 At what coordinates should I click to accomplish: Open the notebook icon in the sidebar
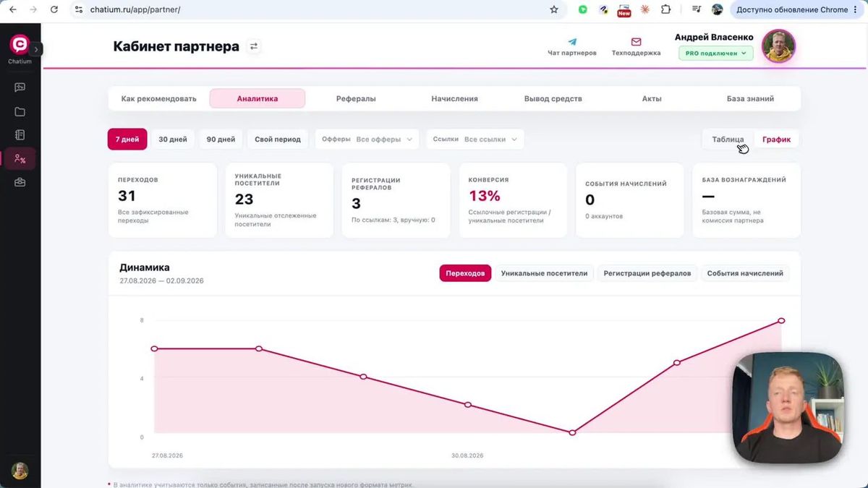point(20,135)
